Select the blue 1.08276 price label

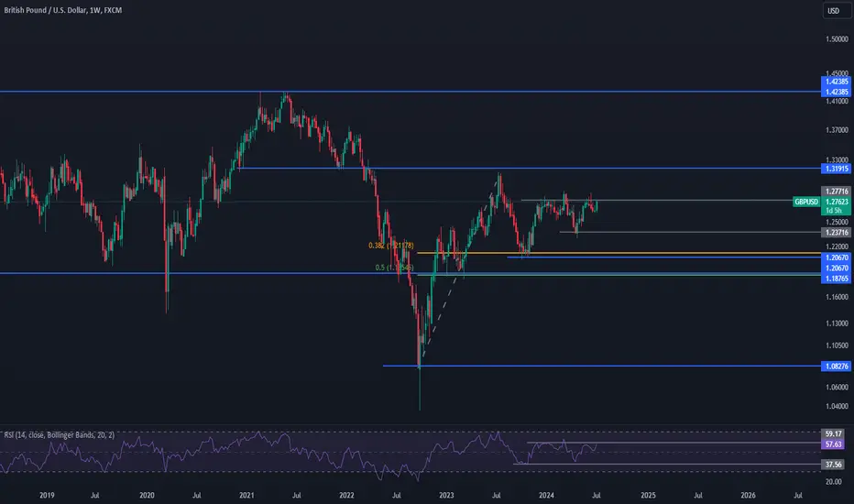pos(836,367)
